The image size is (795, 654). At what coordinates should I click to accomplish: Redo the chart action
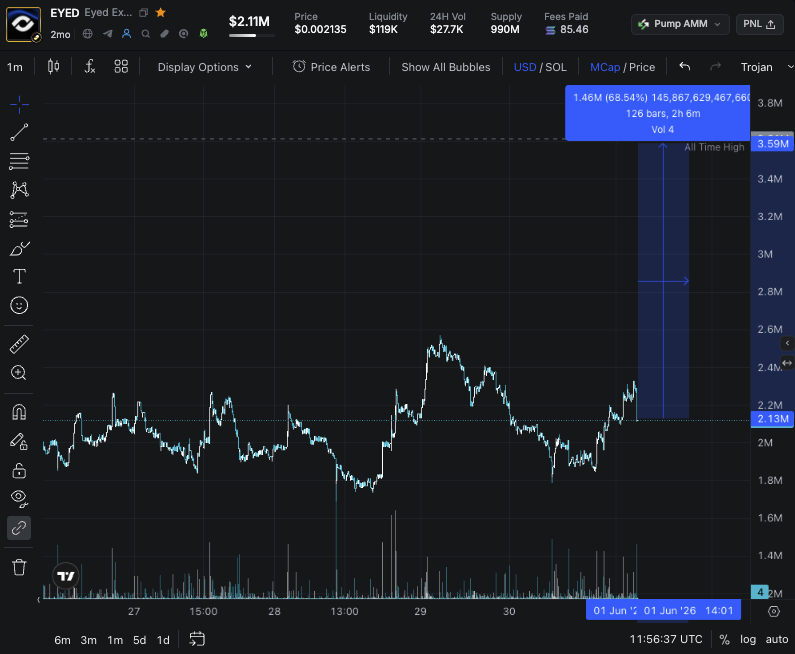(x=715, y=66)
